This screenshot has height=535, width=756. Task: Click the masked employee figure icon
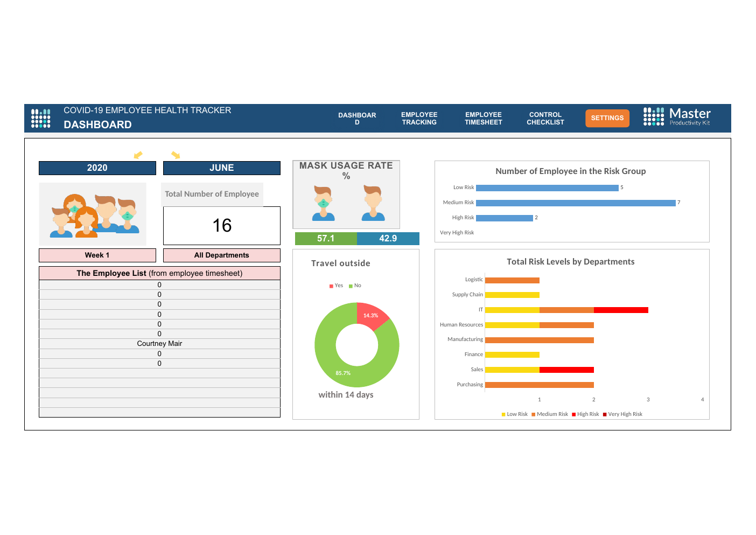click(x=323, y=203)
